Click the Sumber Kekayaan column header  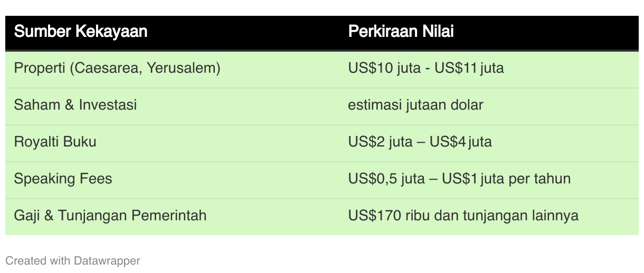(80, 32)
